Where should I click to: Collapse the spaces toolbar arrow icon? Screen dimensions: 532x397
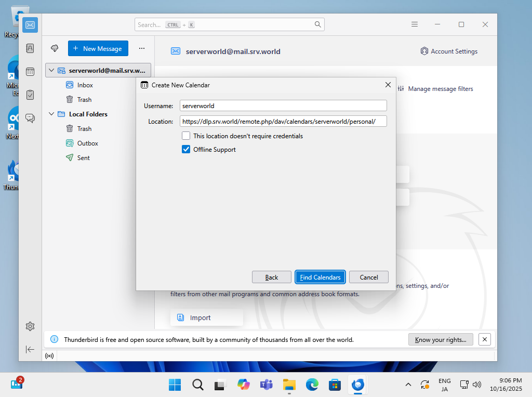click(x=30, y=349)
